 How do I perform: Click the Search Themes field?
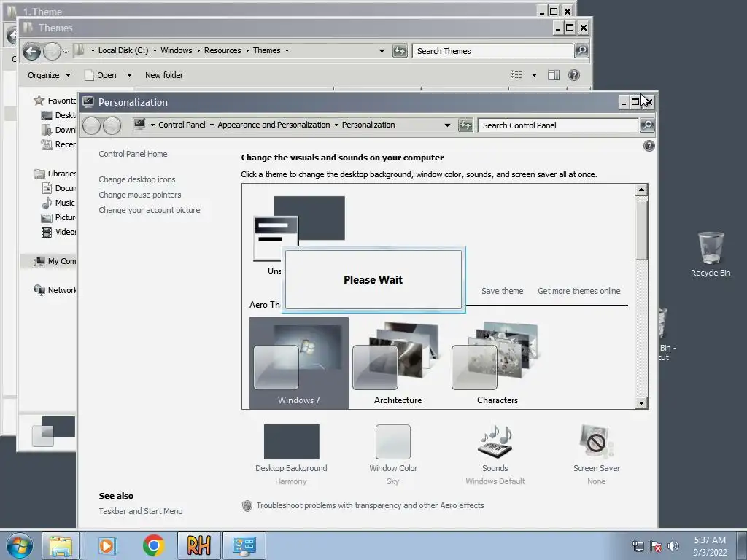(492, 51)
